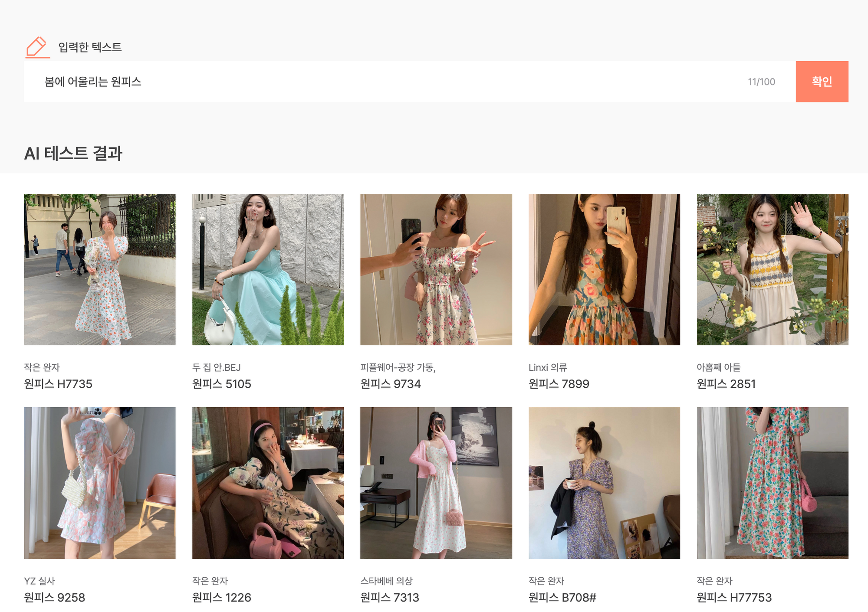Open the mint green 원피스 5105 thumbnail
Image resolution: width=868 pixels, height=612 pixels.
click(x=268, y=269)
